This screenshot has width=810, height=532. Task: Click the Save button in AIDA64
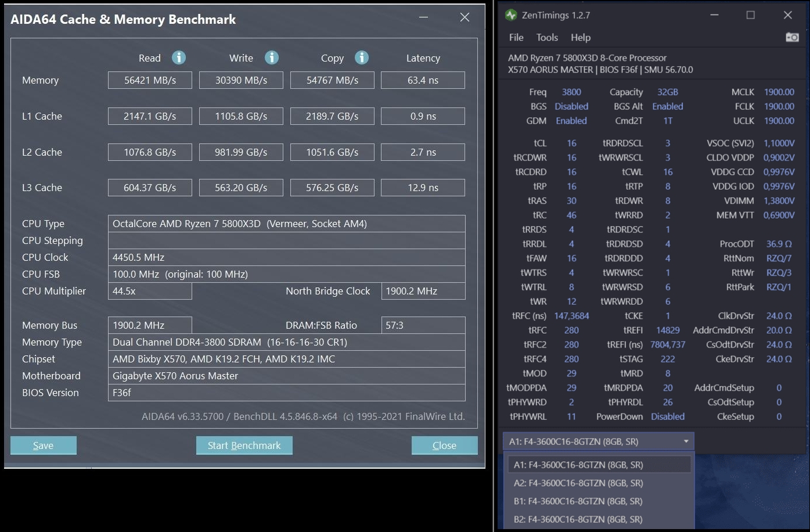(43, 445)
